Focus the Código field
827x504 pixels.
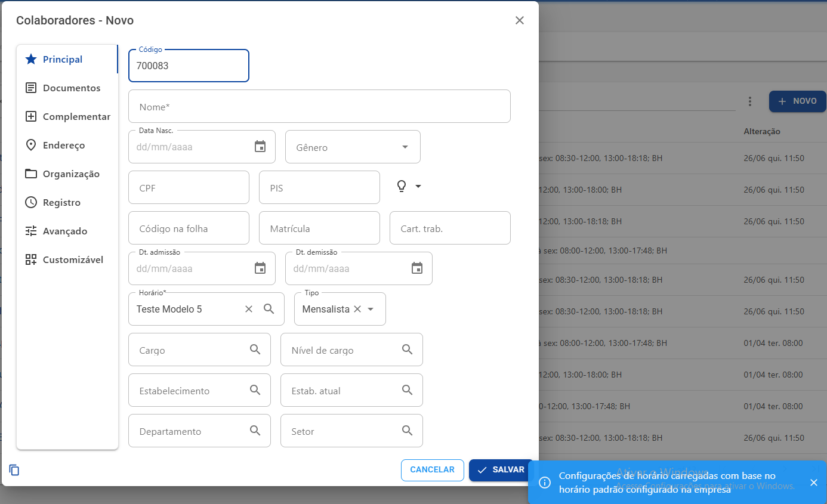pyautogui.click(x=189, y=66)
